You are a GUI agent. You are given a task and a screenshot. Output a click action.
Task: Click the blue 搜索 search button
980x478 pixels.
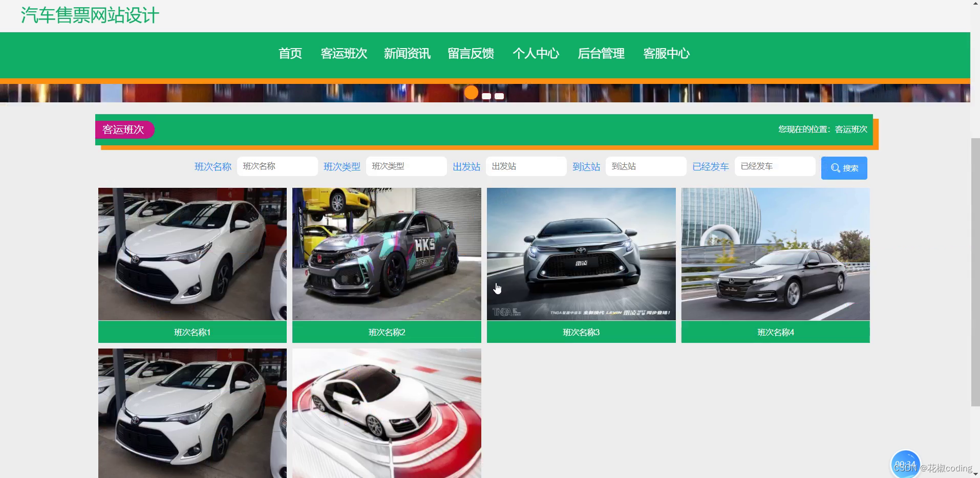844,168
